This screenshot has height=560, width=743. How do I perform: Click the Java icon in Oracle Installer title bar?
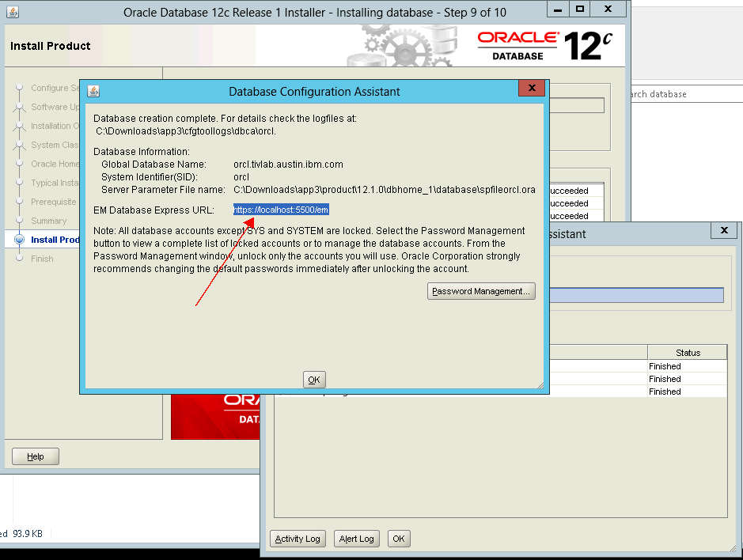[13, 12]
